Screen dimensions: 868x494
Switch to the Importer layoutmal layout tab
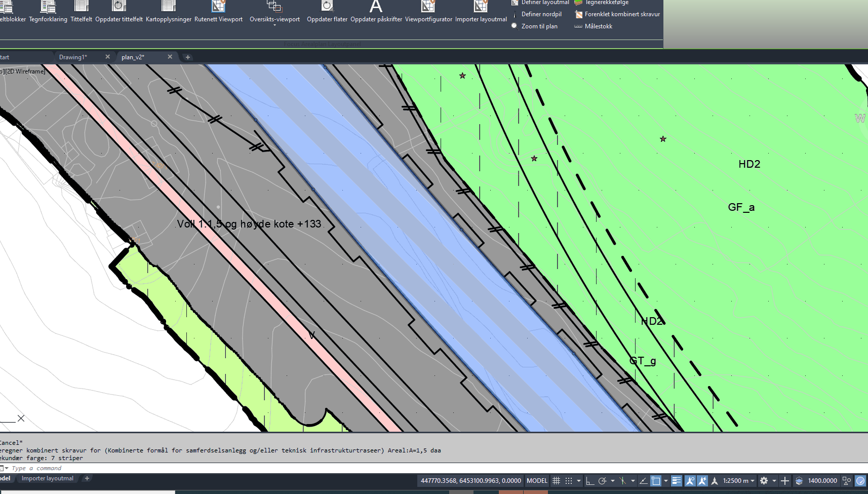48,478
